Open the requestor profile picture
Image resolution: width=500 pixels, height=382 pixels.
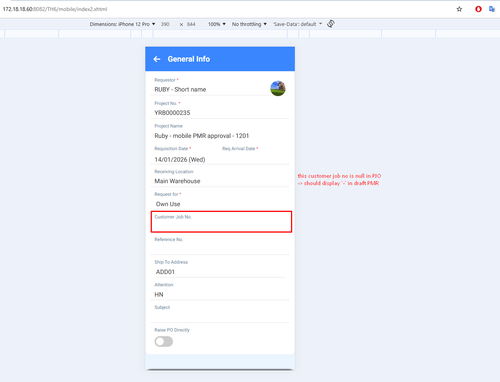pos(278,88)
